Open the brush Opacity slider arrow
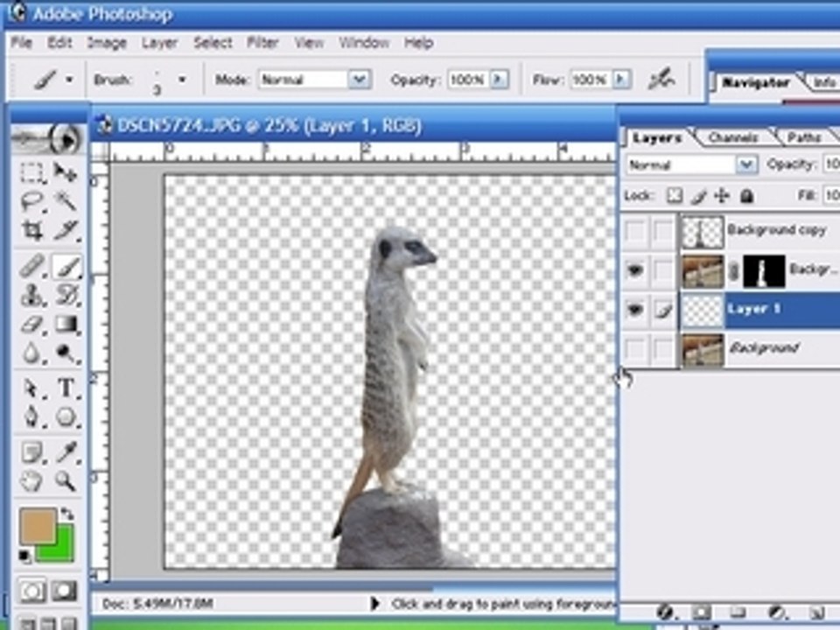 click(x=500, y=80)
